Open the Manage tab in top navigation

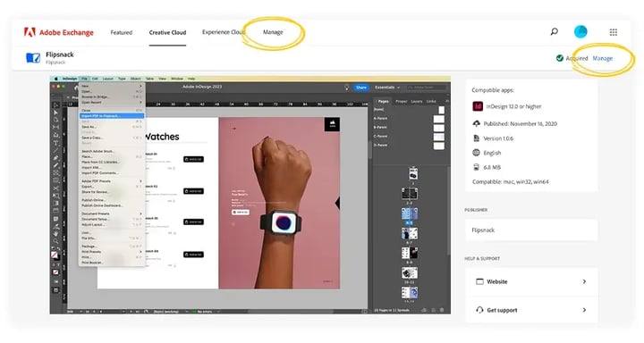[x=273, y=32]
